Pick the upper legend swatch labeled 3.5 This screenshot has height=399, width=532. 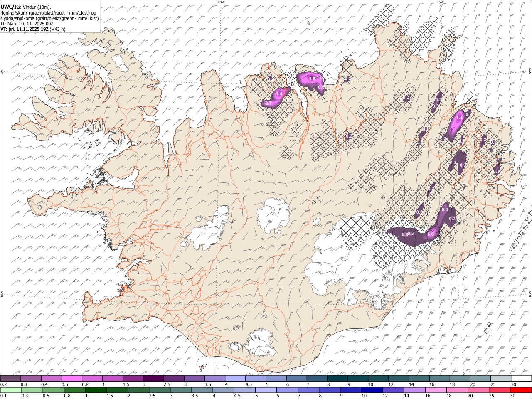(x=214, y=379)
